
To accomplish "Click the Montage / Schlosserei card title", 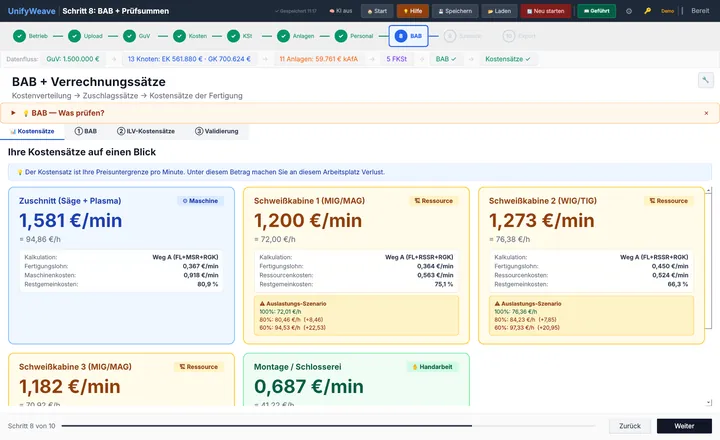I will (x=298, y=367).
